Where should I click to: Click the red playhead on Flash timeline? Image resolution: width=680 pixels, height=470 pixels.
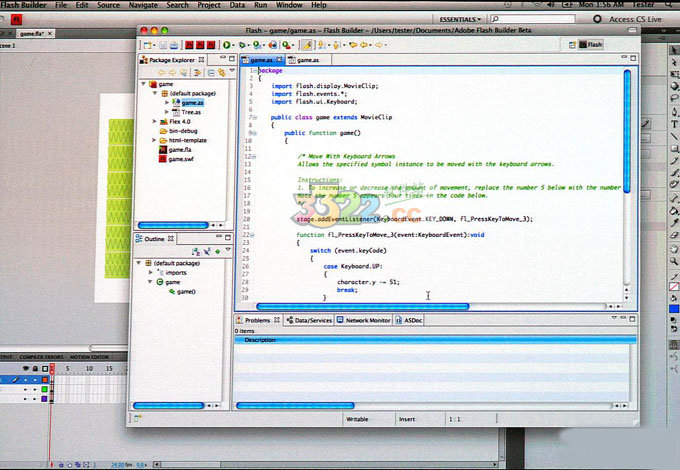[52, 369]
